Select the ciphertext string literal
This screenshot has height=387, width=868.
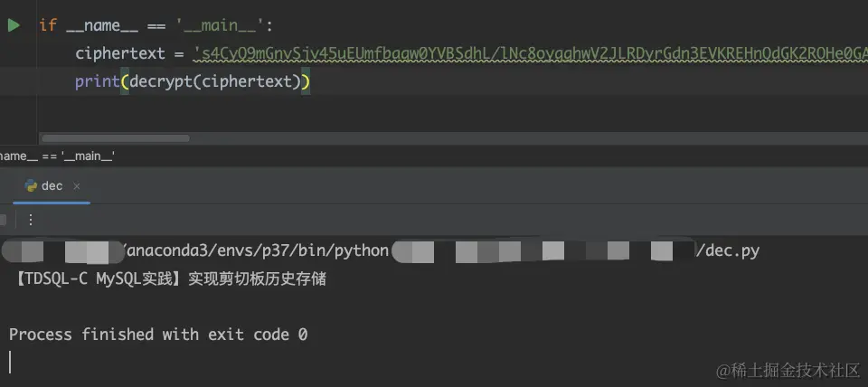[531, 53]
